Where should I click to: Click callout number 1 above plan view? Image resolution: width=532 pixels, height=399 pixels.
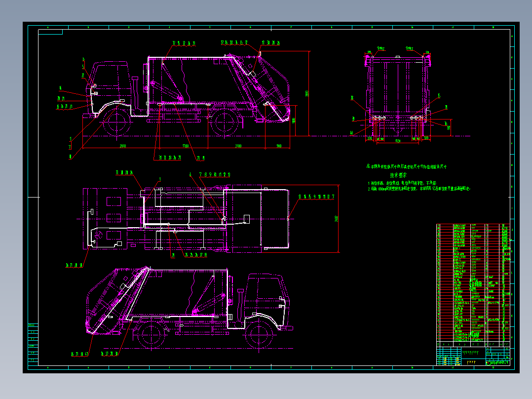[160, 179]
